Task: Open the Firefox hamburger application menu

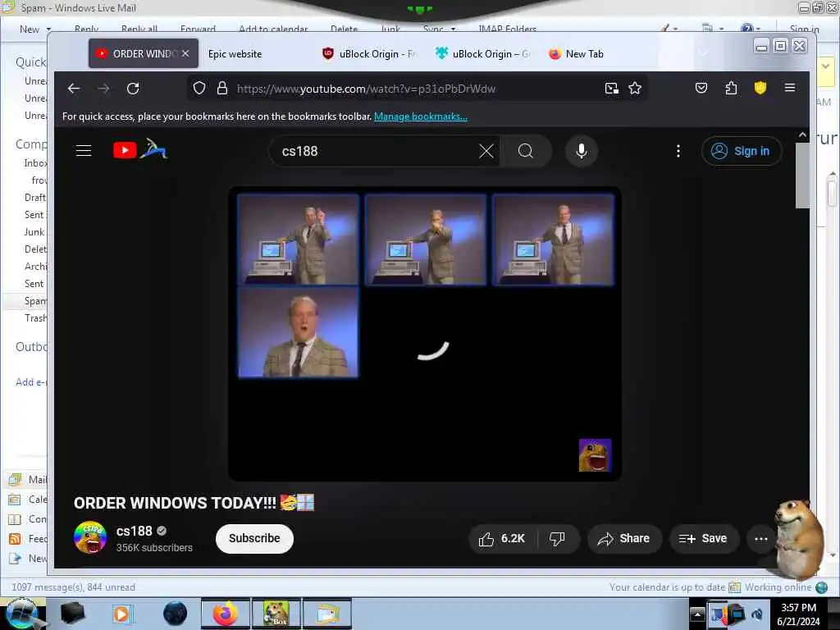Action: coord(790,88)
